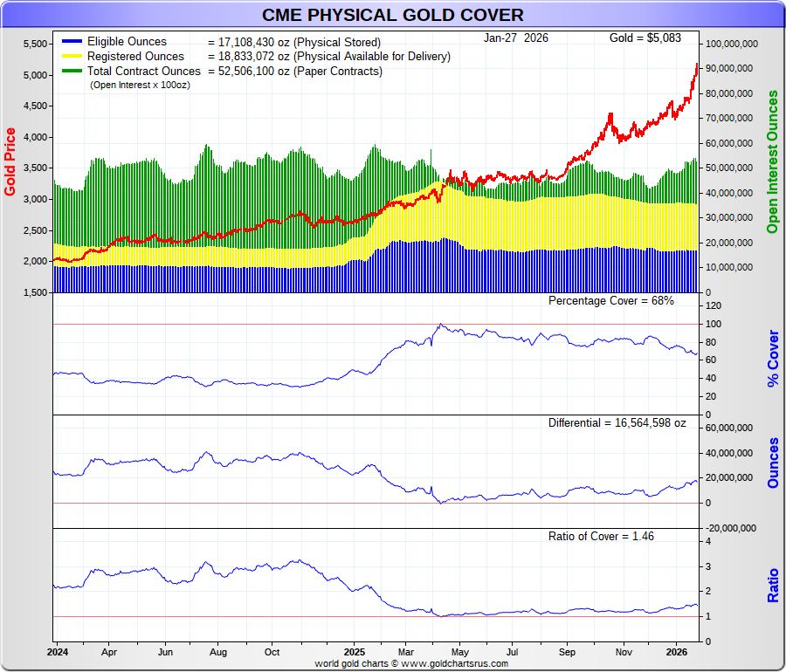The image size is (786, 672).
Task: Select the Ratio of Cover = 1.46 label
Action: point(601,536)
